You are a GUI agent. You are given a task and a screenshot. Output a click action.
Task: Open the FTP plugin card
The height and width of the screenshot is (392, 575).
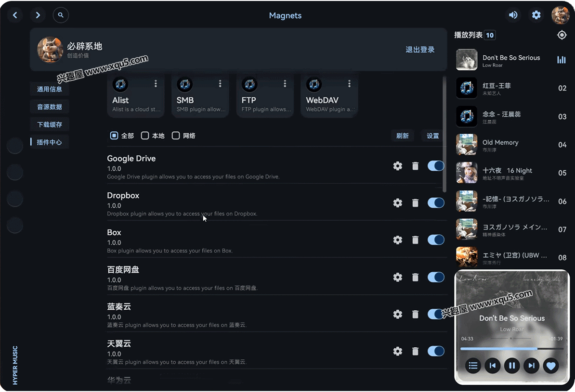tap(265, 96)
